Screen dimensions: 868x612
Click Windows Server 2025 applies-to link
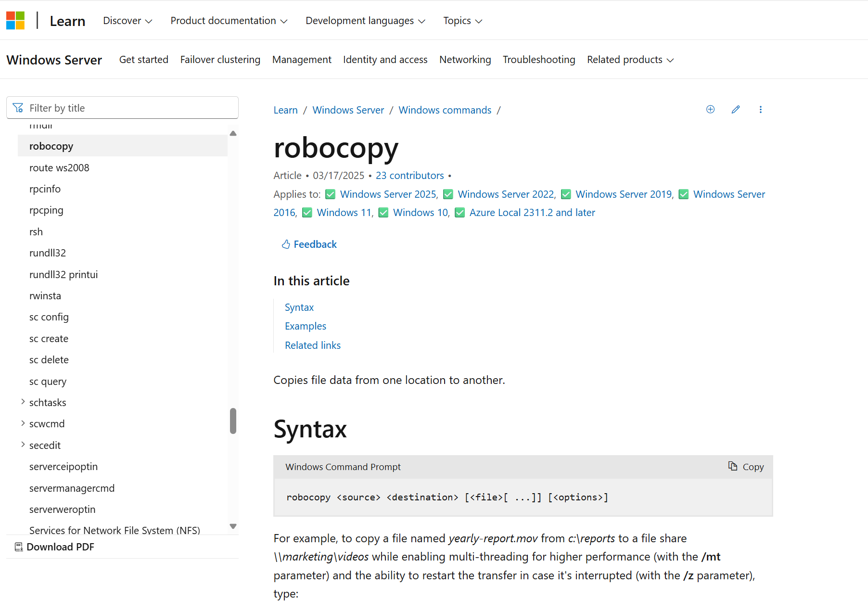389,194
